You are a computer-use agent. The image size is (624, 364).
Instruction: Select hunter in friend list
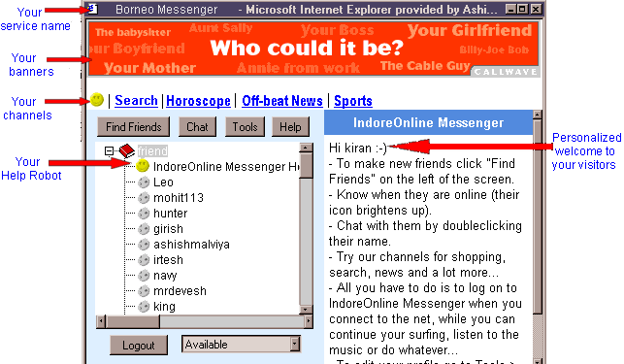(x=171, y=214)
